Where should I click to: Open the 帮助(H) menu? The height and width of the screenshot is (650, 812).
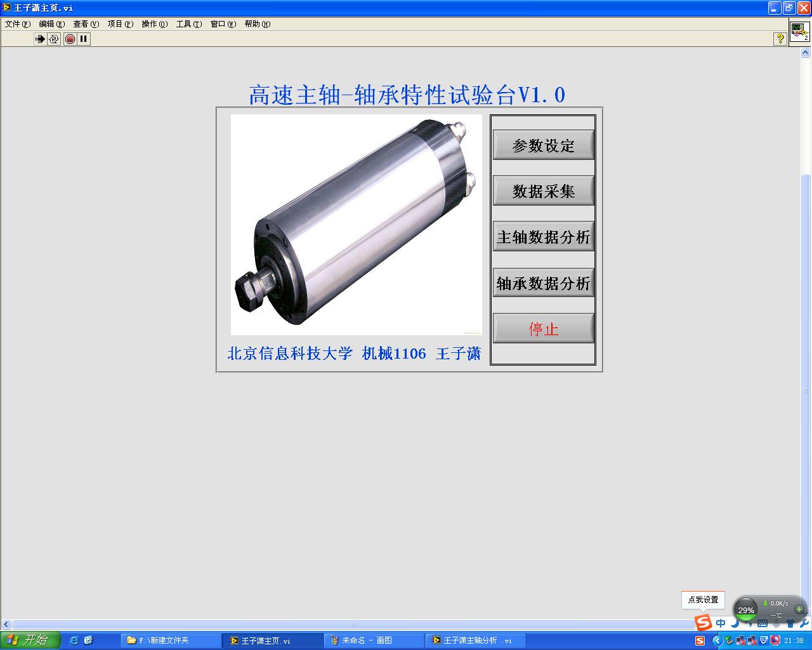(258, 24)
